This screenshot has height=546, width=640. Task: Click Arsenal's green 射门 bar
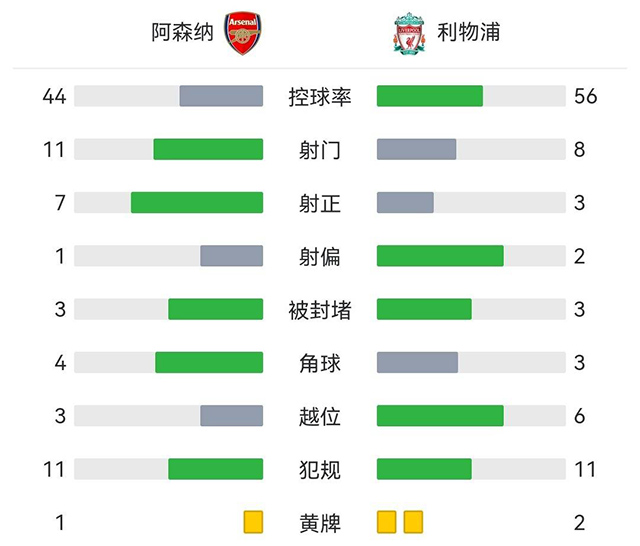click(208, 149)
